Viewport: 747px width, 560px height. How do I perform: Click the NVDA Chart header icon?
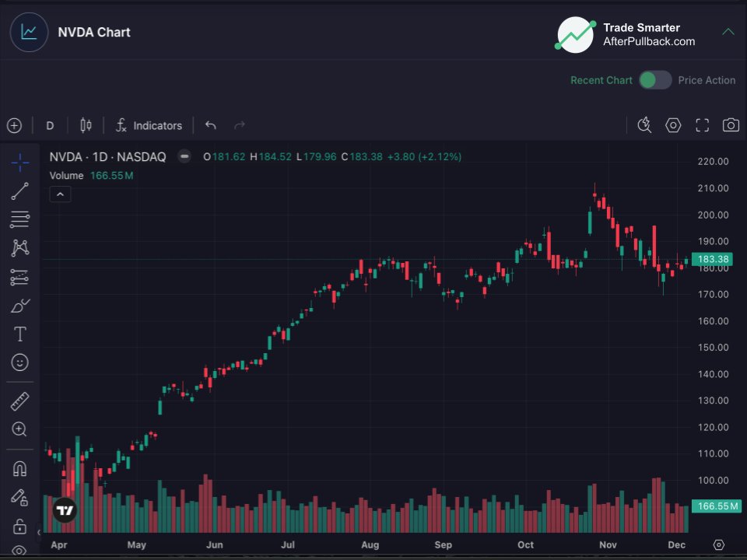pos(29,33)
